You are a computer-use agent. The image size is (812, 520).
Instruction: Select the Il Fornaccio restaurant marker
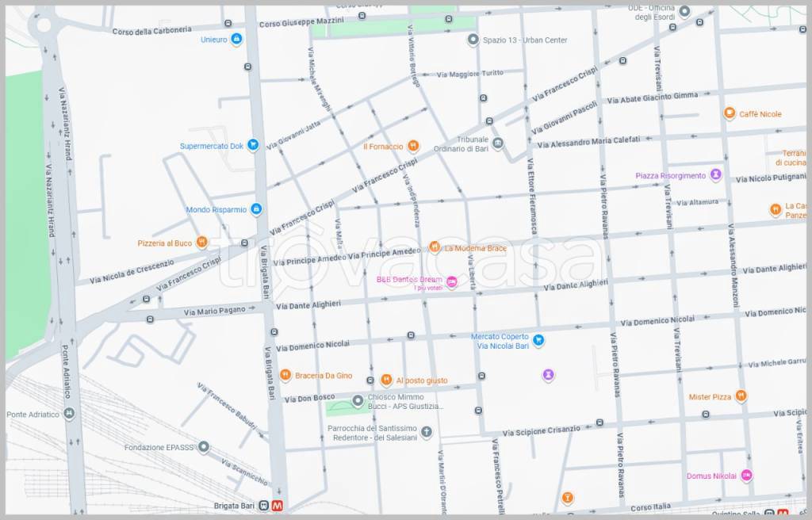[x=412, y=146]
